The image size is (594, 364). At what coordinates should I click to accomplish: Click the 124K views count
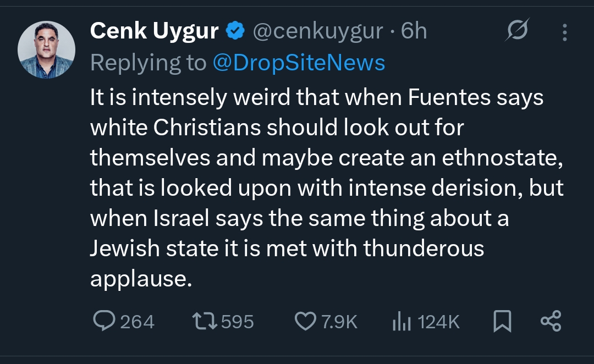coord(438,322)
